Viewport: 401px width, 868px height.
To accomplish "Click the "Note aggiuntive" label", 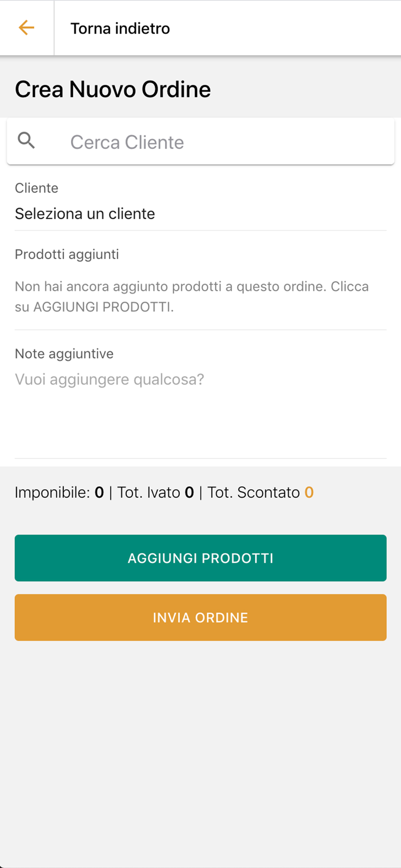I will tap(64, 354).
